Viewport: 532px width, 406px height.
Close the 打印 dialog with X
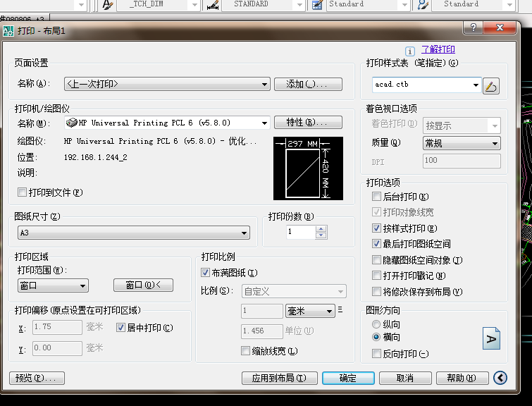click(x=500, y=27)
